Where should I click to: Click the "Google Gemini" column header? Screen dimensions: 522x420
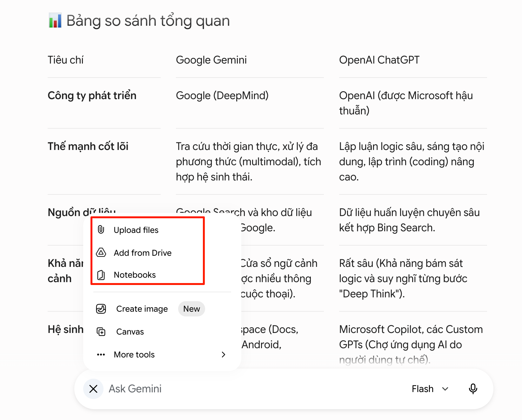tap(211, 60)
